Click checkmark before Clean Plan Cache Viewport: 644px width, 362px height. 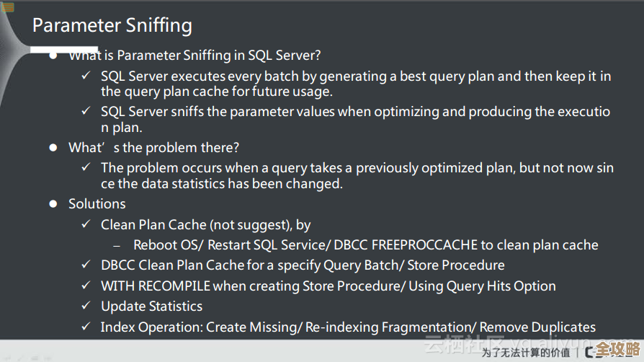pyautogui.click(x=86, y=225)
